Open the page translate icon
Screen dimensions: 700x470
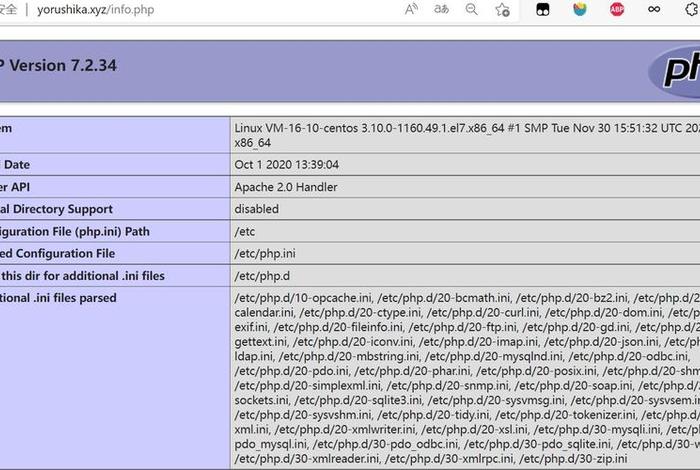pyautogui.click(x=441, y=9)
